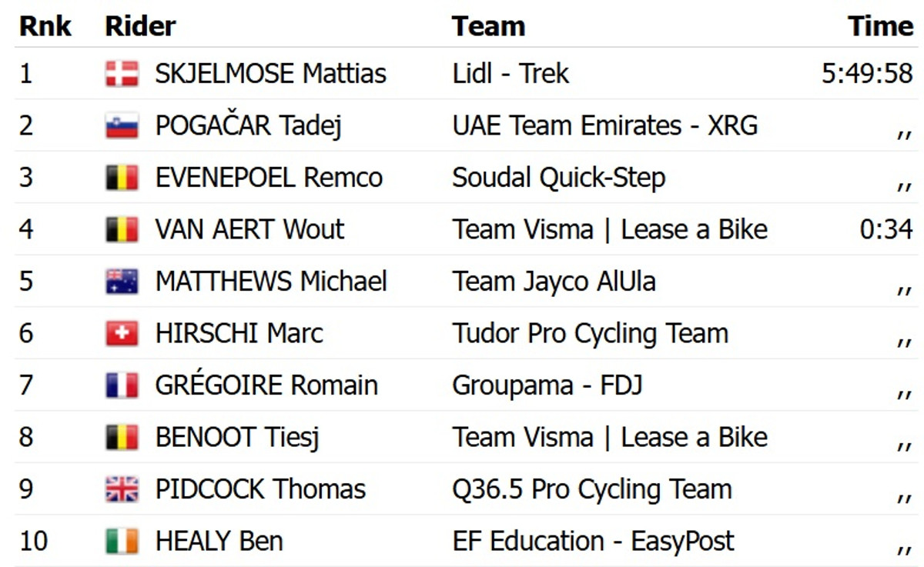Open the Lidl - Trek team link
Viewport: 924px width, 567px height.
[511, 74]
